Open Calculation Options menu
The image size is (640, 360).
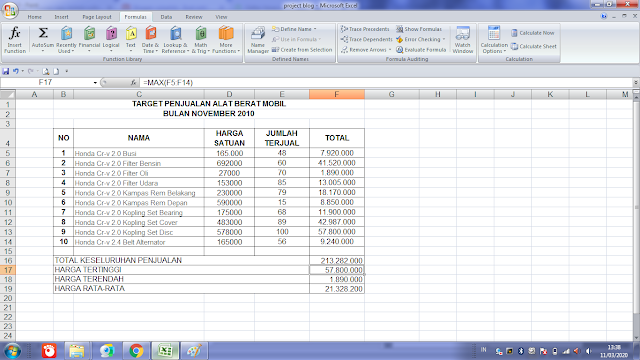pyautogui.click(x=494, y=40)
